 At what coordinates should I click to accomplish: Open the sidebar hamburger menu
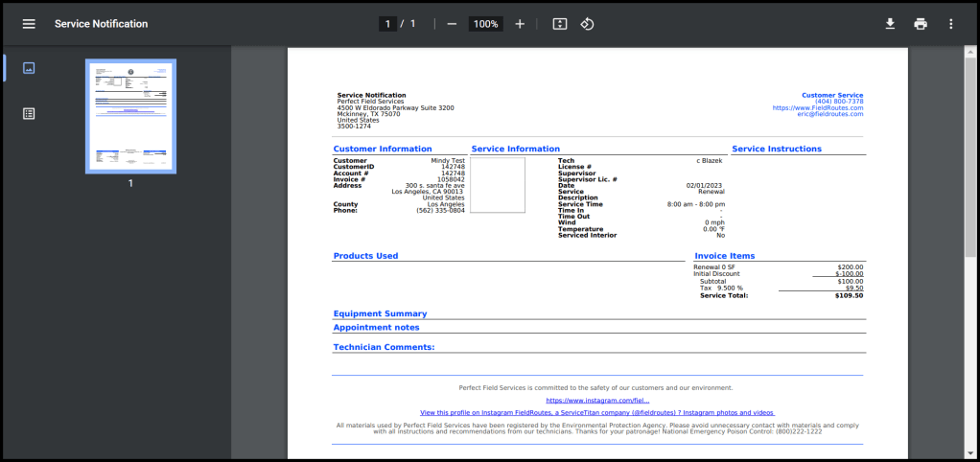pyautogui.click(x=29, y=24)
